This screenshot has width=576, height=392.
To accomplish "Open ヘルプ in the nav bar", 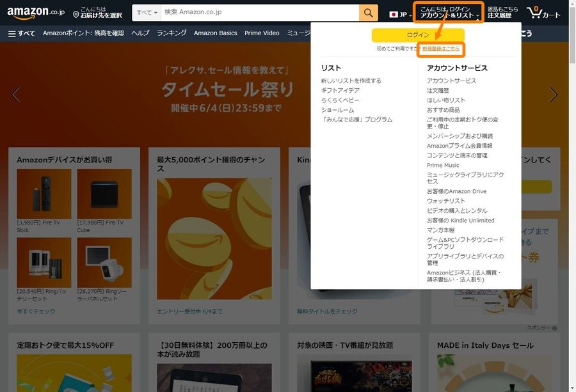I will click(x=140, y=33).
